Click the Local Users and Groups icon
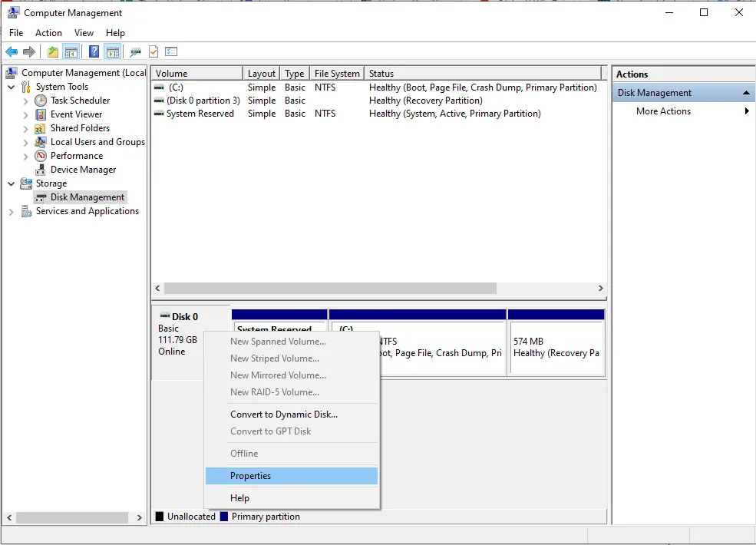This screenshot has height=545, width=756. (x=40, y=141)
